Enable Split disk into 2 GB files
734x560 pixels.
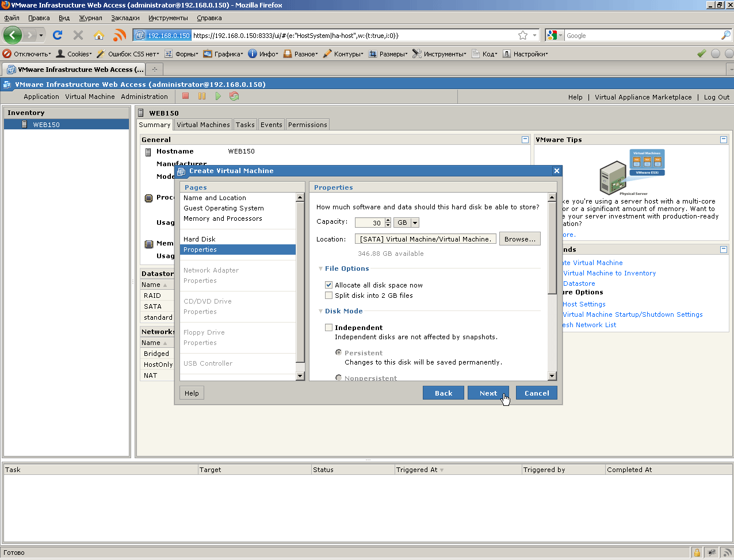coord(328,296)
